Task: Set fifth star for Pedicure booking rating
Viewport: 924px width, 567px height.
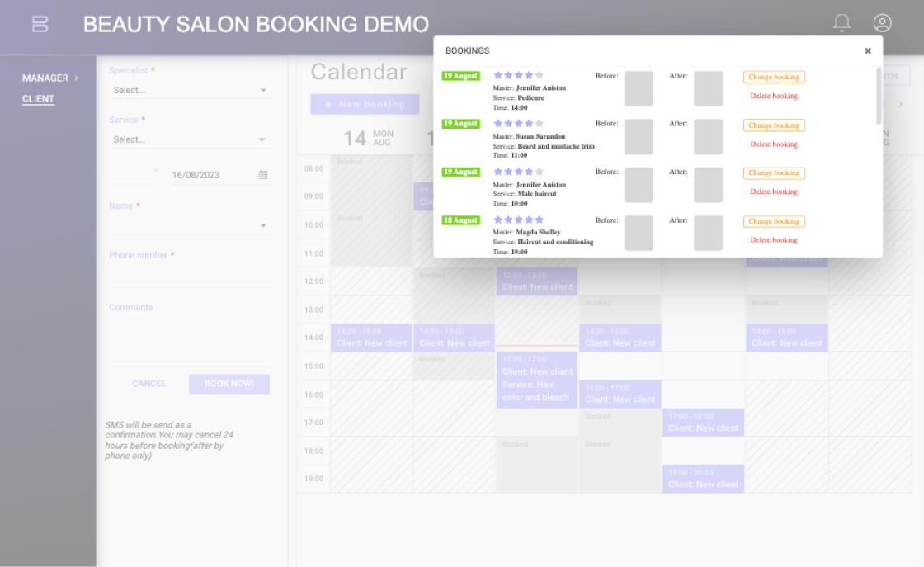Action: click(x=540, y=76)
